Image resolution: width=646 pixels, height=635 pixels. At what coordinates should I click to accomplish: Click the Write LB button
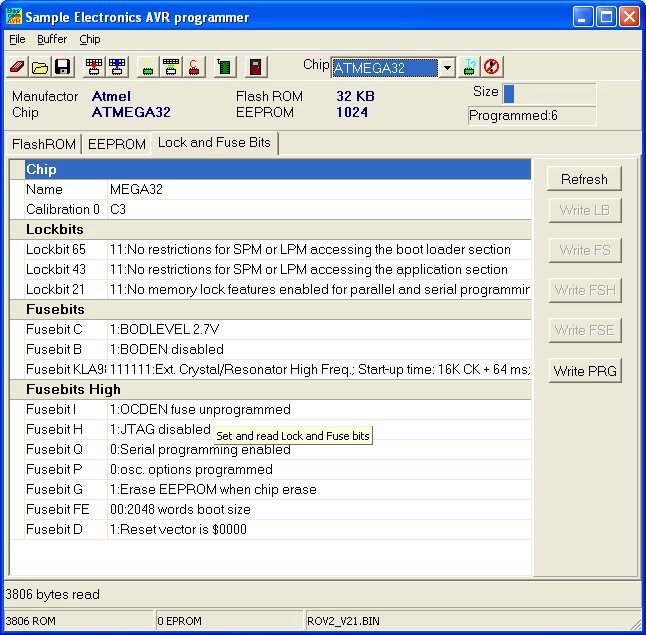(x=584, y=210)
